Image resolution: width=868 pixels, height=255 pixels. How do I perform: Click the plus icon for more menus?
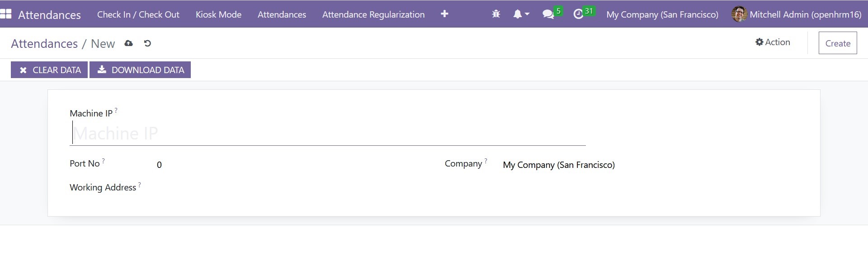click(x=444, y=14)
